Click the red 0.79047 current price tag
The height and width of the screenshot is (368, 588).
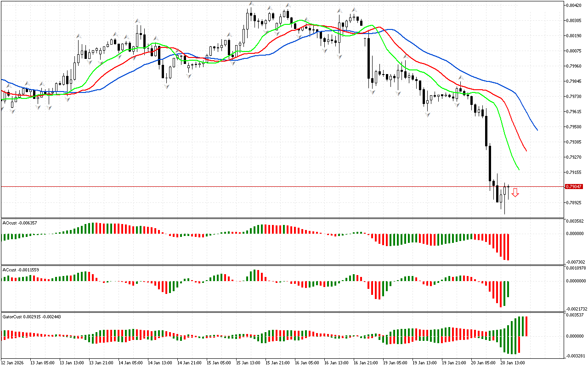tap(574, 187)
